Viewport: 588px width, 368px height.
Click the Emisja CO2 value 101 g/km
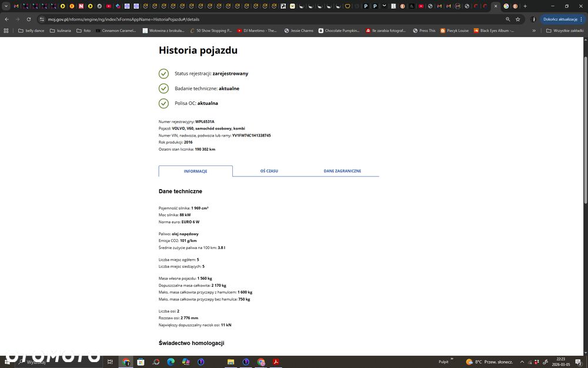pyautogui.click(x=188, y=241)
